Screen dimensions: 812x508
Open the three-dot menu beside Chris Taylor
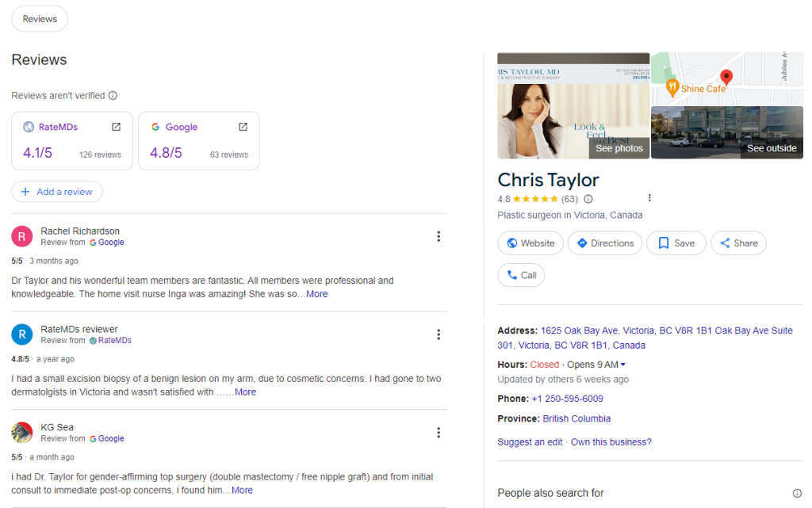649,197
